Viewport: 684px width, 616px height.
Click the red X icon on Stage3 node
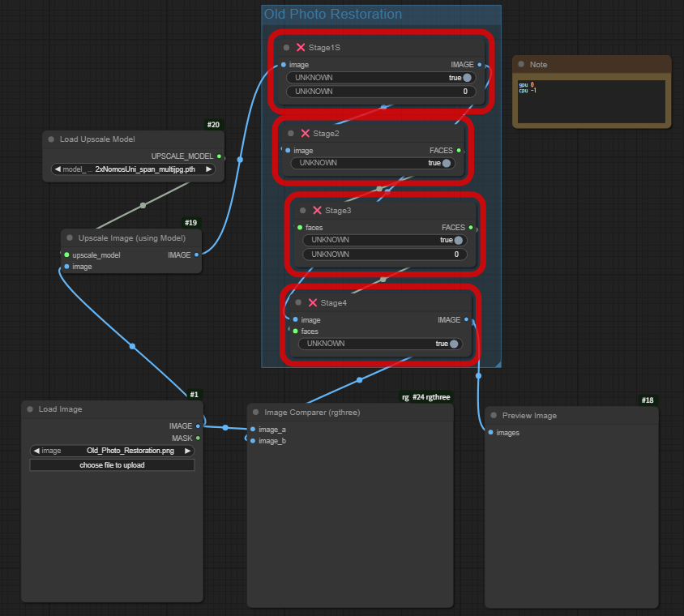tap(317, 211)
